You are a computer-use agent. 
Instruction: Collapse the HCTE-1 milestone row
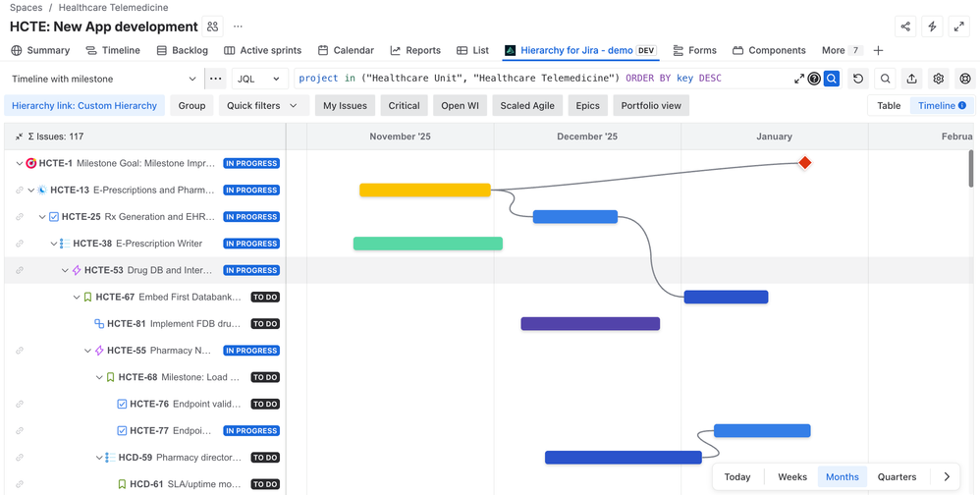point(20,163)
